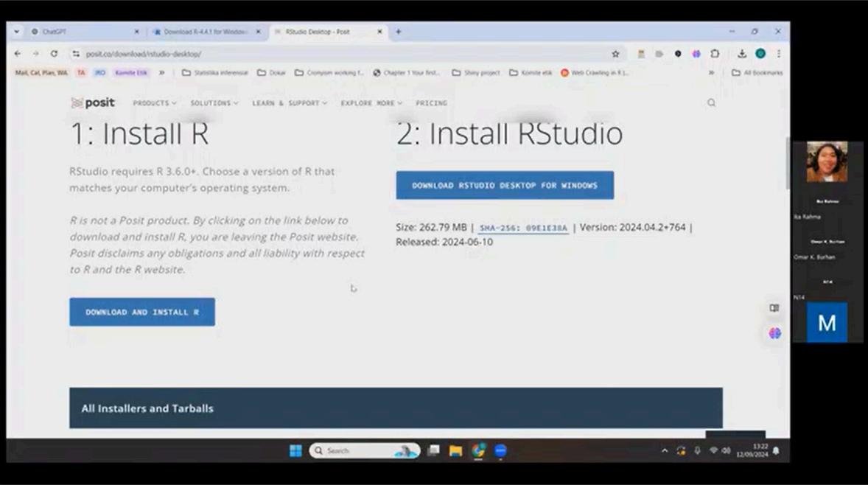This screenshot has height=485, width=868.
Task: Open the Komite etik bookmark folder
Action: [531, 72]
